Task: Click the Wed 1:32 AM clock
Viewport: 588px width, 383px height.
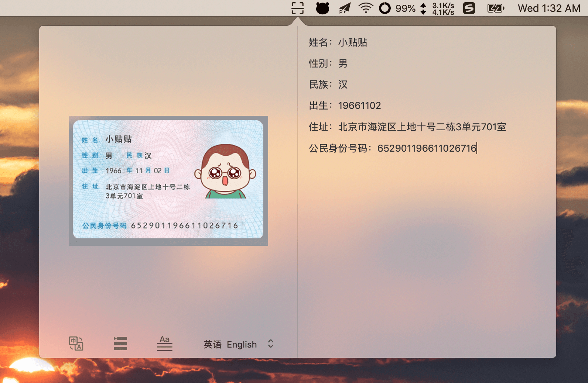Action: pos(549,8)
